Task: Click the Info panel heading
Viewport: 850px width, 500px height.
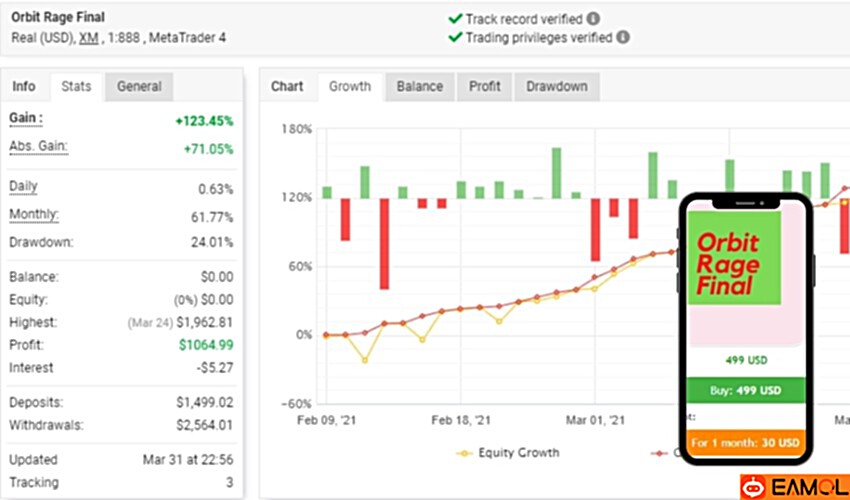Action: click(x=24, y=86)
